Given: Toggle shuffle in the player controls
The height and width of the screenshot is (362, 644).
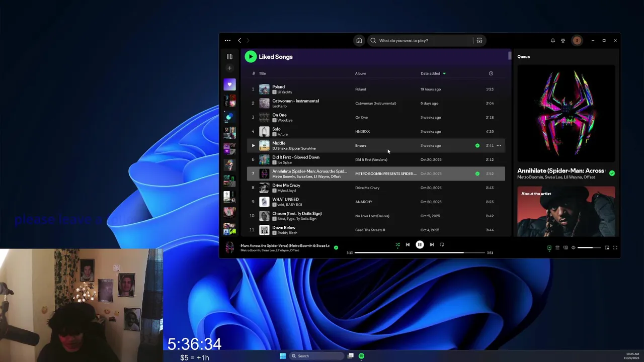Looking at the screenshot, I should [x=397, y=245].
